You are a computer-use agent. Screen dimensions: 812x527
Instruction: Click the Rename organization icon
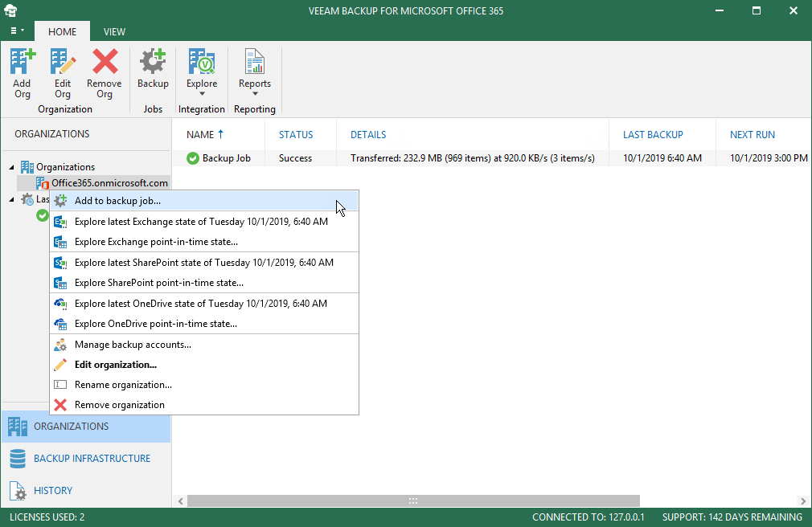coord(60,385)
